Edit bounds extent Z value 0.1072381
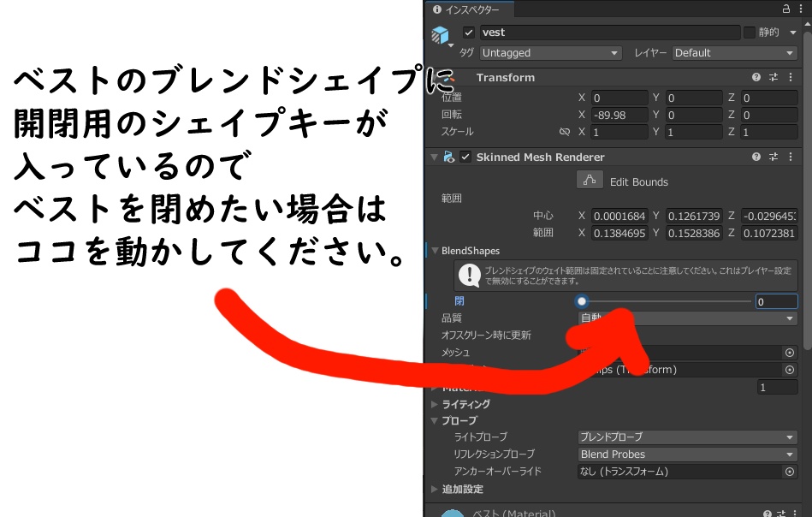 point(769,233)
